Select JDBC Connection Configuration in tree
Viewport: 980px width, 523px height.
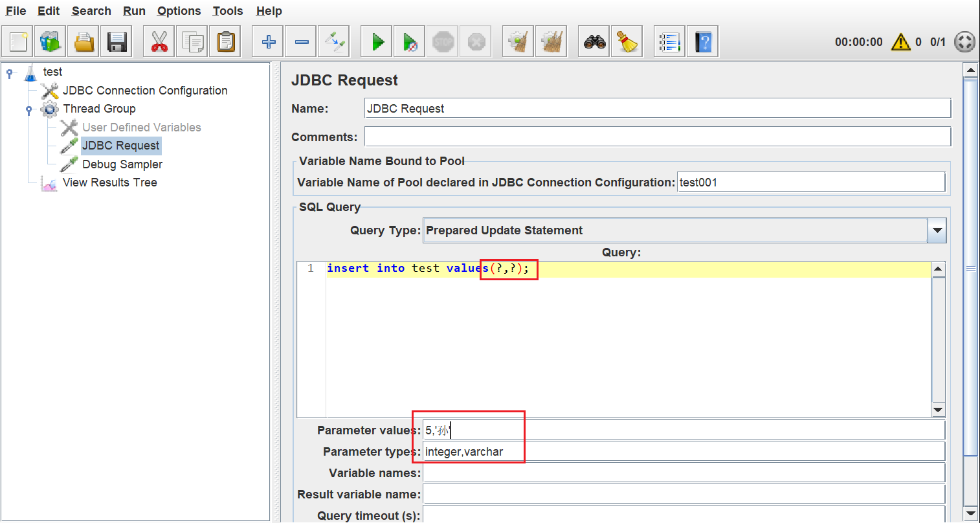coord(145,91)
